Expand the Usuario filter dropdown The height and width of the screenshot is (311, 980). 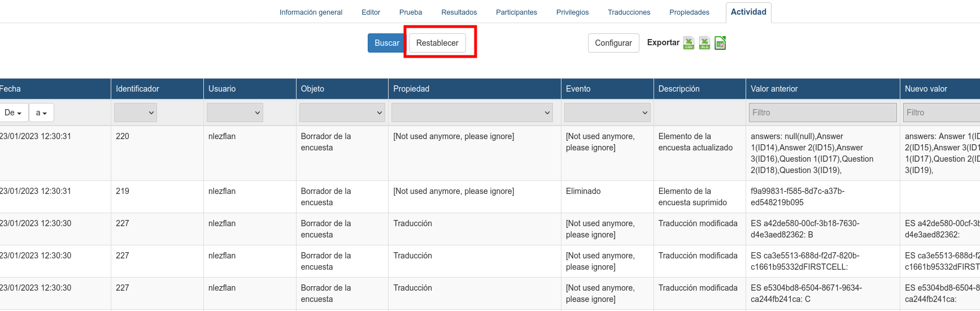tap(235, 113)
